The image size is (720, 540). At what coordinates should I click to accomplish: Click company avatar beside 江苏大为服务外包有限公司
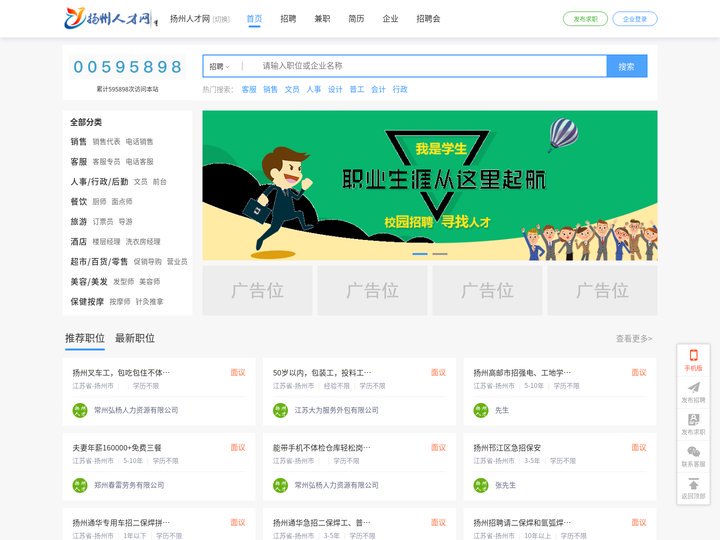click(x=280, y=410)
